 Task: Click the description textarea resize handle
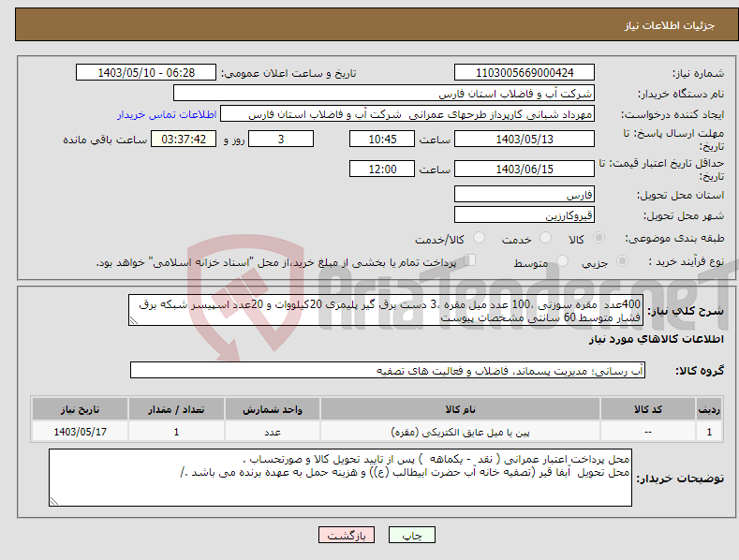pos(133,321)
